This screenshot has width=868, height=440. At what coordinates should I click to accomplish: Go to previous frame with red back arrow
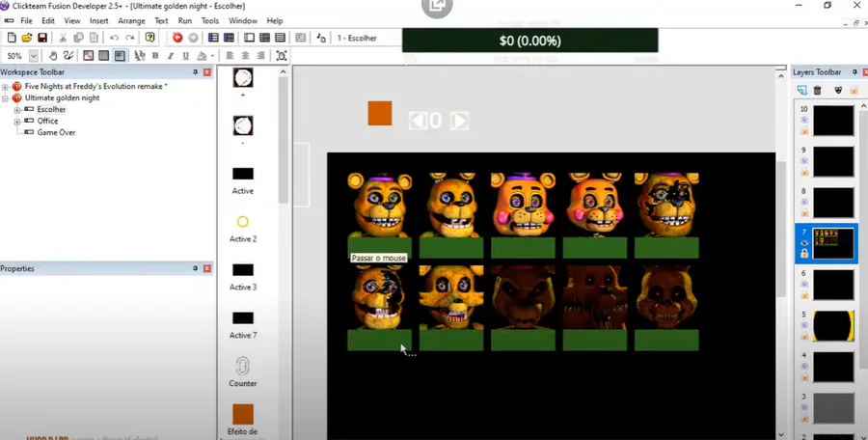click(x=177, y=38)
